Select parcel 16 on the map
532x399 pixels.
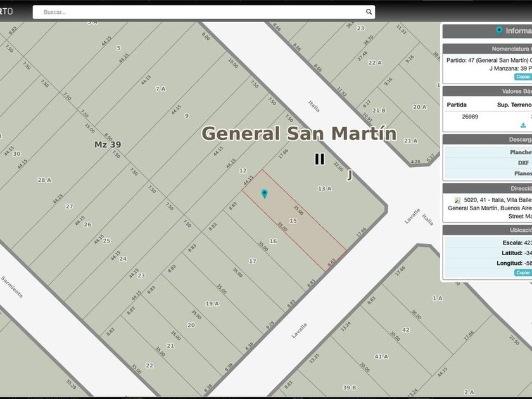[x=273, y=241]
